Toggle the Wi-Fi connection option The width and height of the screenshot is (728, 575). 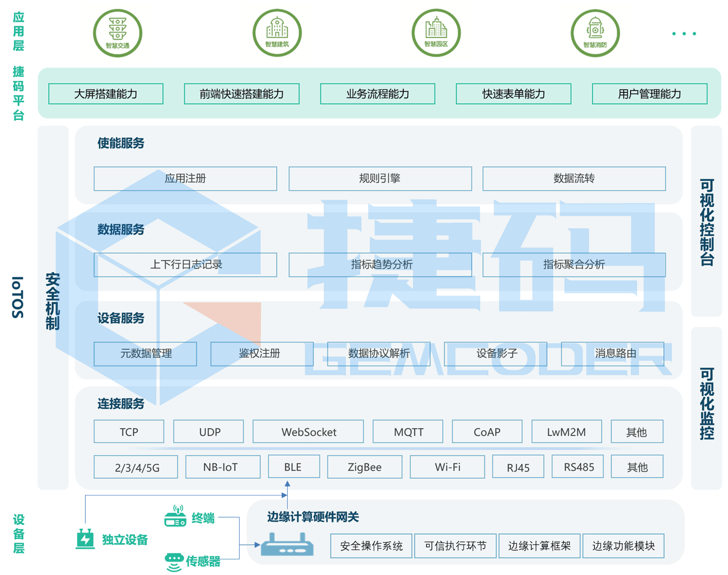click(447, 466)
